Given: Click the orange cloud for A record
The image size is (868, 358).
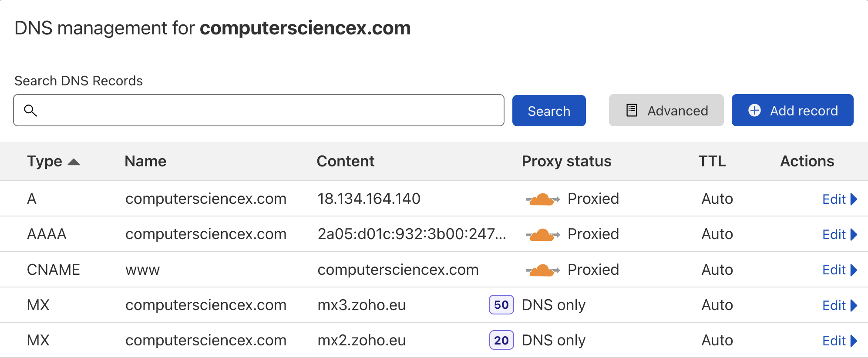Looking at the screenshot, I should (542, 199).
